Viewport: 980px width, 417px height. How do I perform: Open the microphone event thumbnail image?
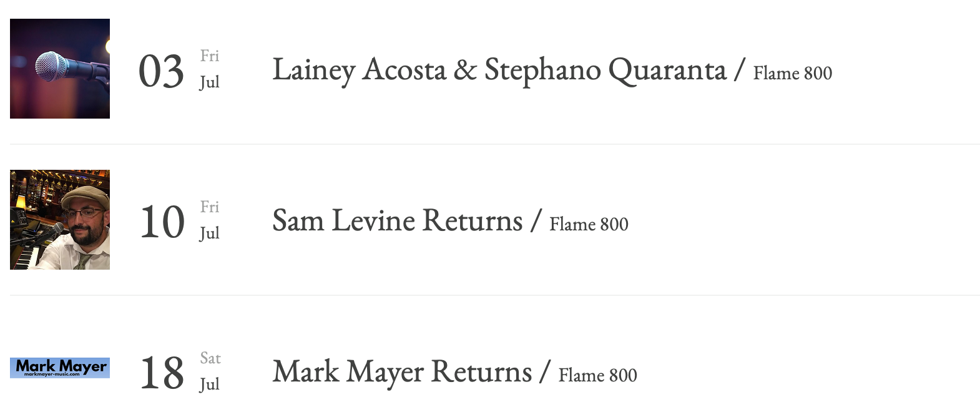(x=60, y=69)
